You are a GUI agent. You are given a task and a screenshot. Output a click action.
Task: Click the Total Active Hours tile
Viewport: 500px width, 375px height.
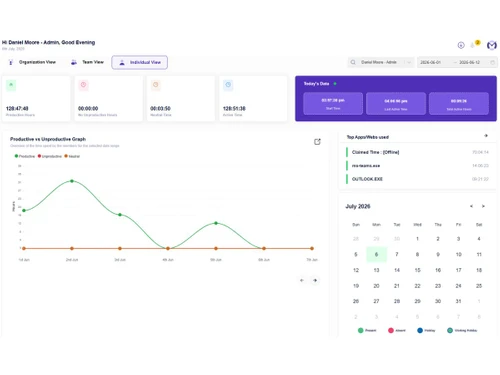coord(459,104)
